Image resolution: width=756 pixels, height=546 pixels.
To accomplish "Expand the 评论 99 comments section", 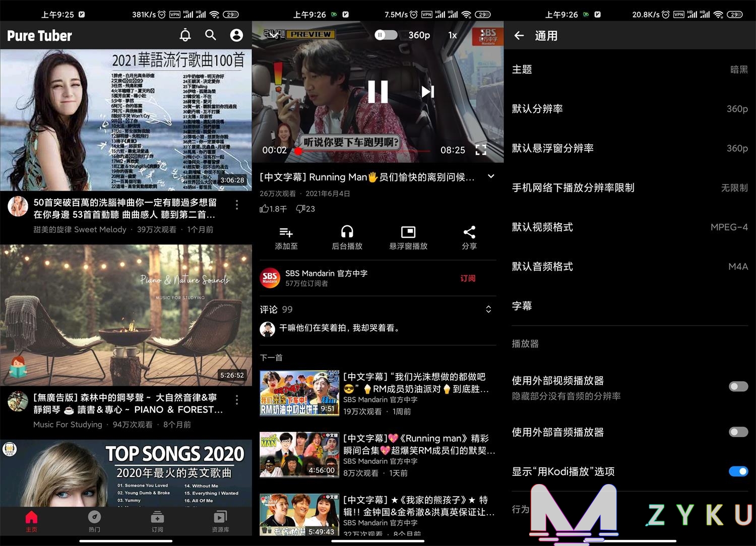I will pos(488,309).
